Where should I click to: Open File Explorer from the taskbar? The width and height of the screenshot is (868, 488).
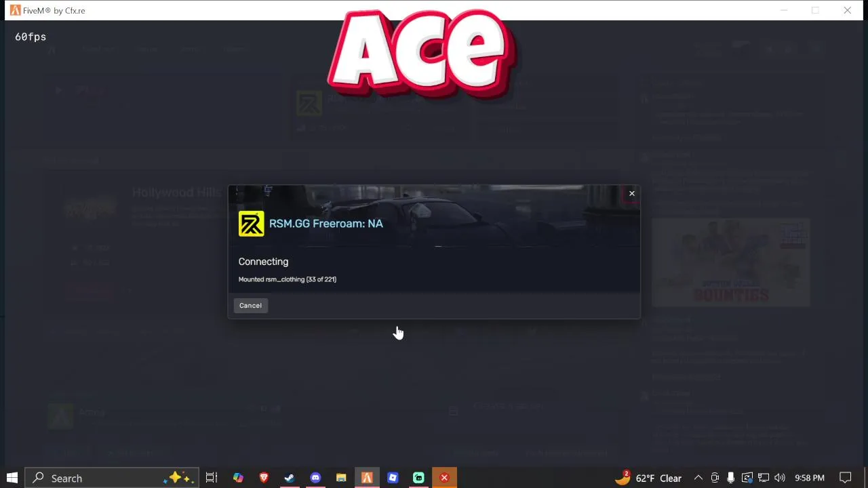341,478
